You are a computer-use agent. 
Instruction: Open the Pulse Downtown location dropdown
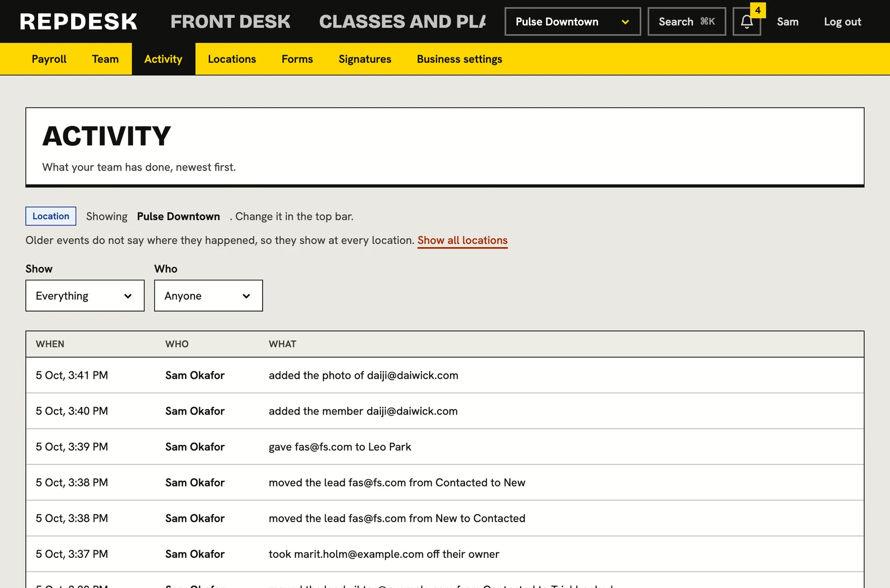tap(573, 22)
